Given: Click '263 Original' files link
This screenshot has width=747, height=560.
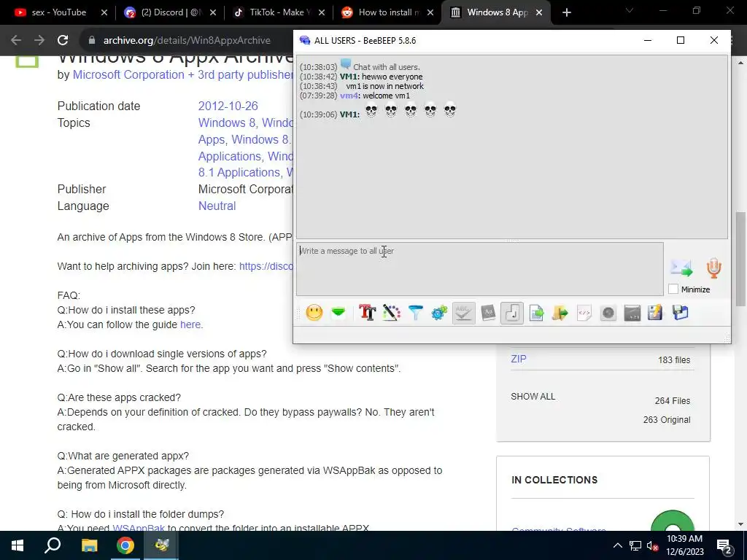Looking at the screenshot, I should click(667, 419).
